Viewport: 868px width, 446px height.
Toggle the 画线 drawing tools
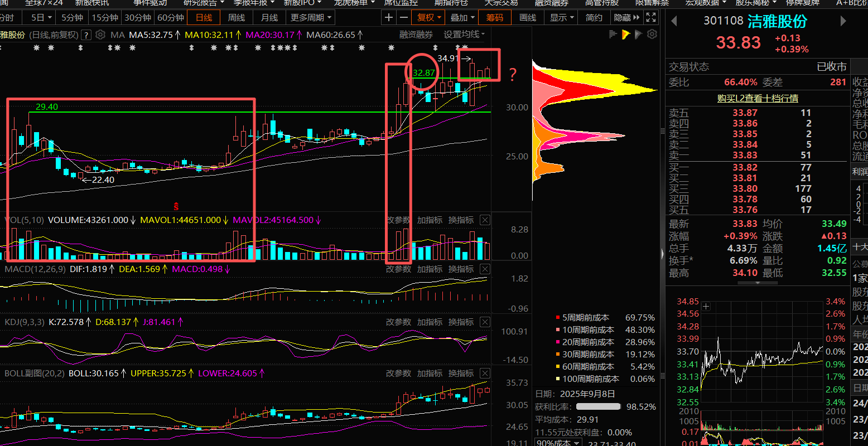(x=528, y=17)
